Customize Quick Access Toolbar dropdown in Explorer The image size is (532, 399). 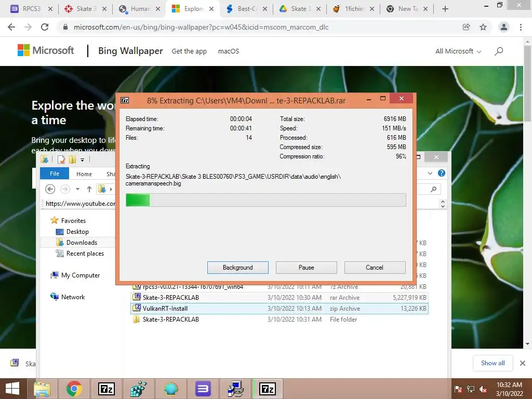click(82, 159)
